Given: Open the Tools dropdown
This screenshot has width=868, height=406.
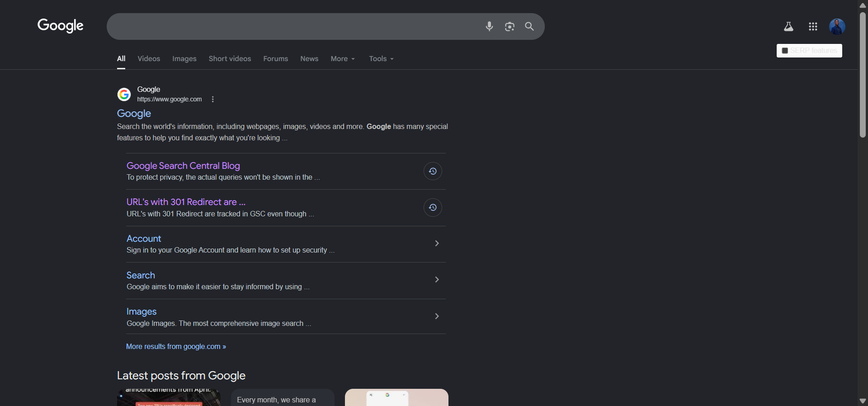Looking at the screenshot, I should (381, 59).
